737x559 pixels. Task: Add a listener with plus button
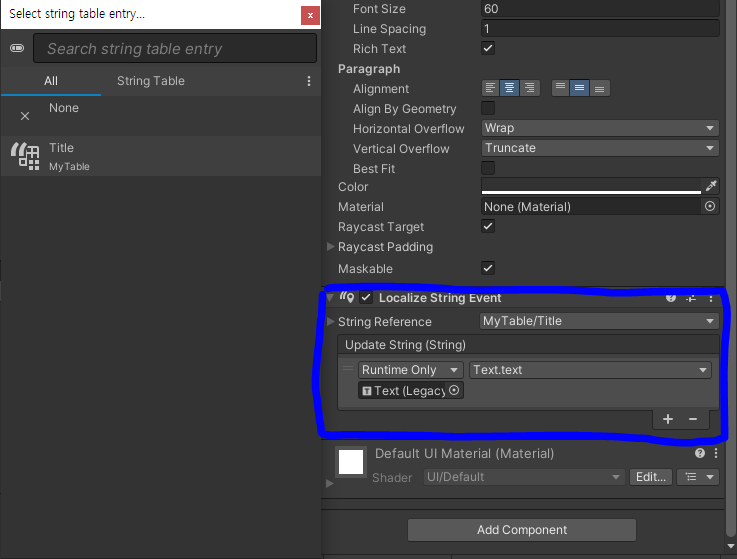click(667, 419)
